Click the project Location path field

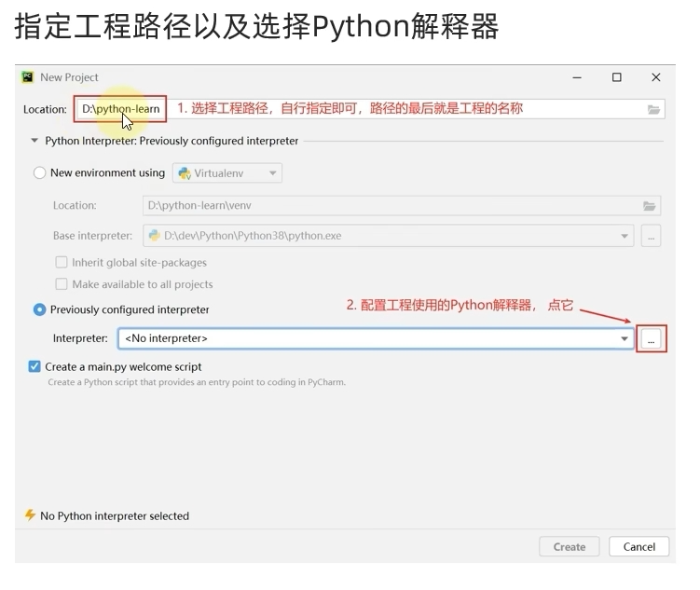370,109
